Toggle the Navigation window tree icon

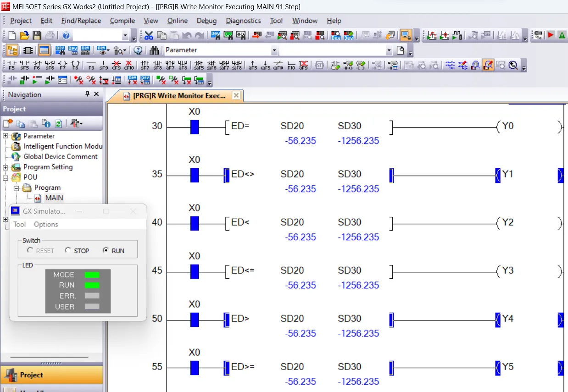[x=12, y=50]
